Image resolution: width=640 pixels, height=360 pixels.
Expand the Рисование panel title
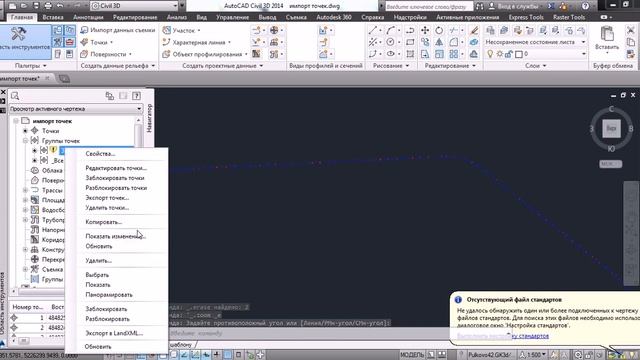(391, 66)
